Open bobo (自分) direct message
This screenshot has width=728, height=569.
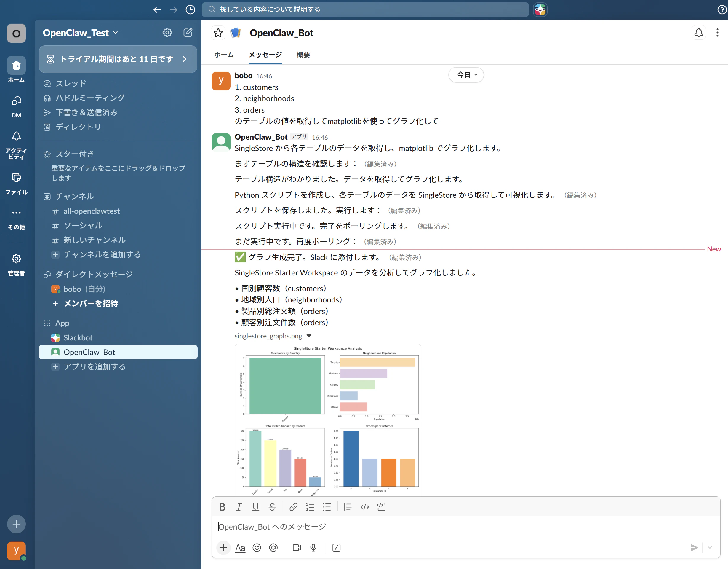[118, 289]
